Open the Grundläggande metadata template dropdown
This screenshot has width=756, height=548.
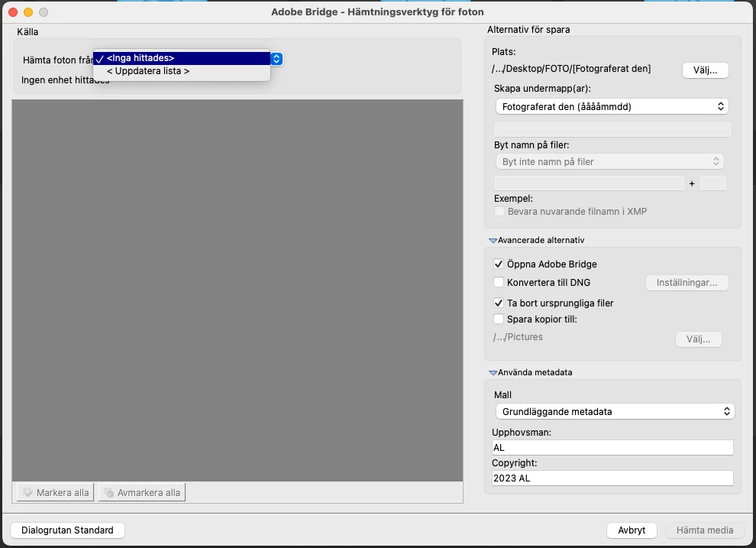615,411
